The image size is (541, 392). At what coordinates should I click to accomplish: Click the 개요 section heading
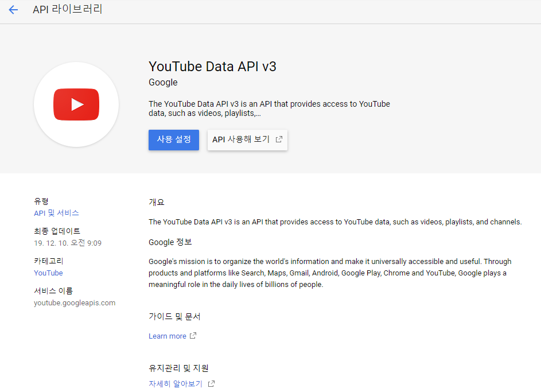156,202
